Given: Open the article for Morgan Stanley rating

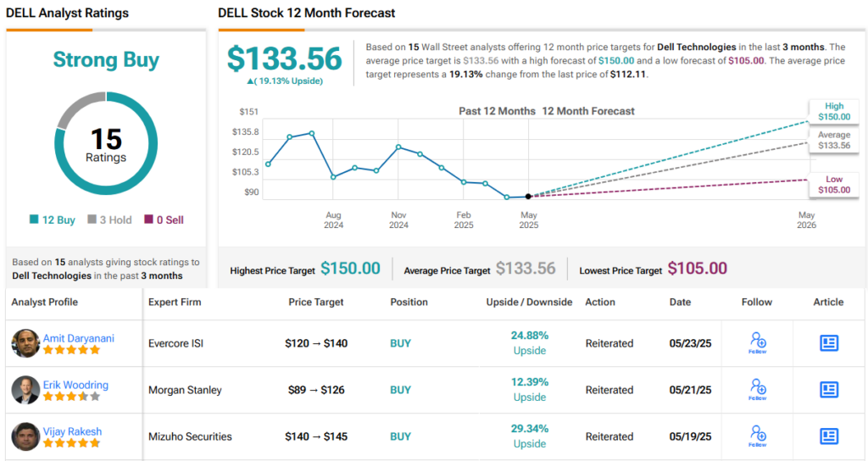Looking at the screenshot, I should 829,390.
